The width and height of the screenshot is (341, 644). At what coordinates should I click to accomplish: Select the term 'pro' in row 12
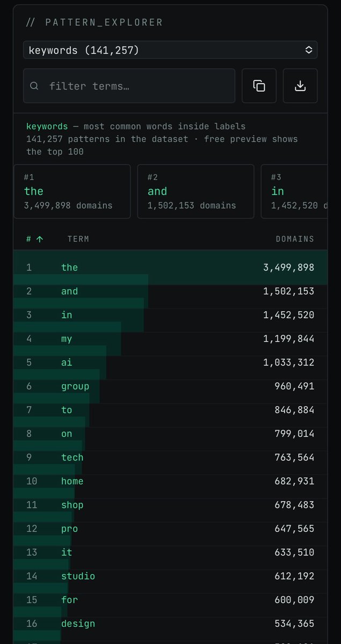point(69,529)
